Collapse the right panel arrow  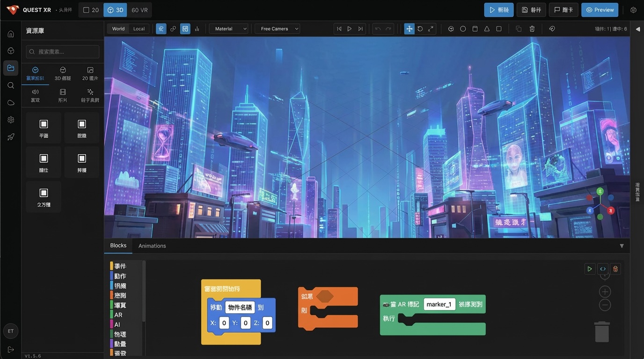pyautogui.click(x=637, y=29)
